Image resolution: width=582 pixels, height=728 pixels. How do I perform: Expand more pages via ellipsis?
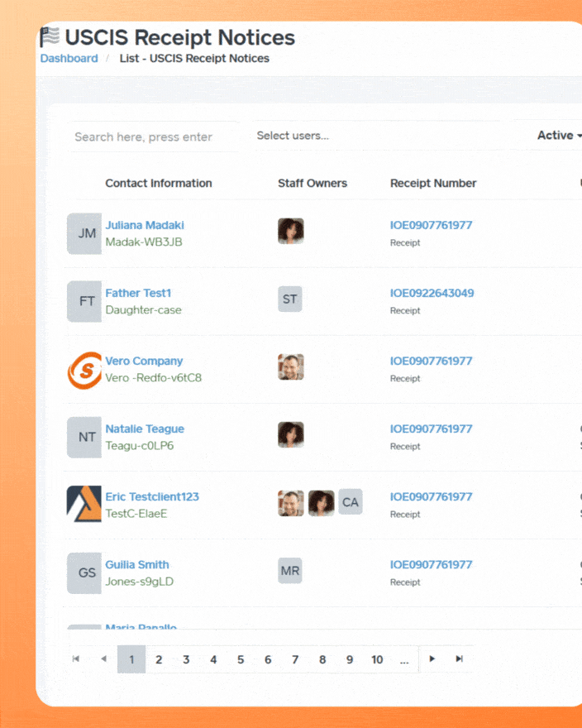pos(404,659)
